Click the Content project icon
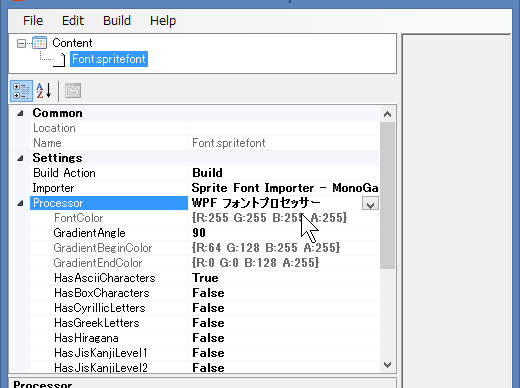520x388 pixels. [39, 43]
